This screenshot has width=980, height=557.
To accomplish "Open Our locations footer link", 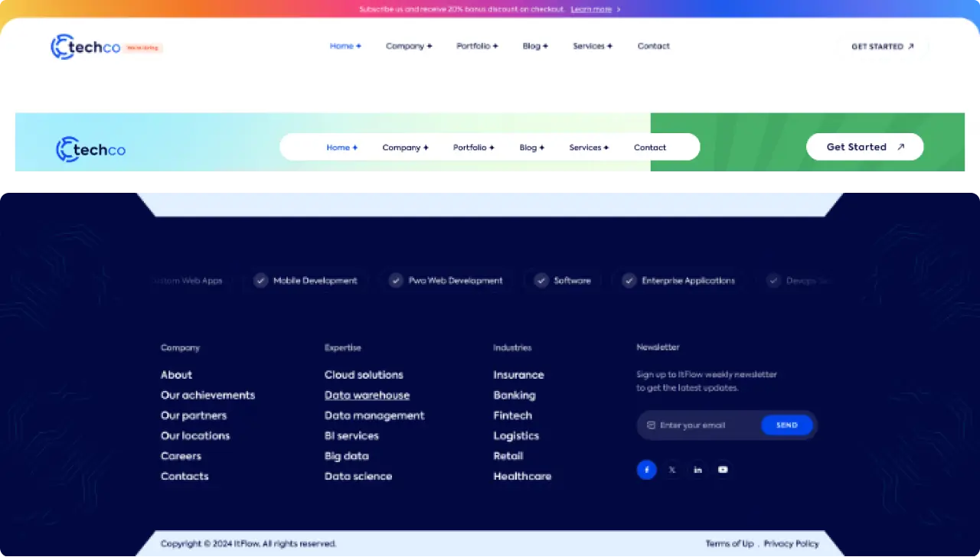I will click(195, 436).
